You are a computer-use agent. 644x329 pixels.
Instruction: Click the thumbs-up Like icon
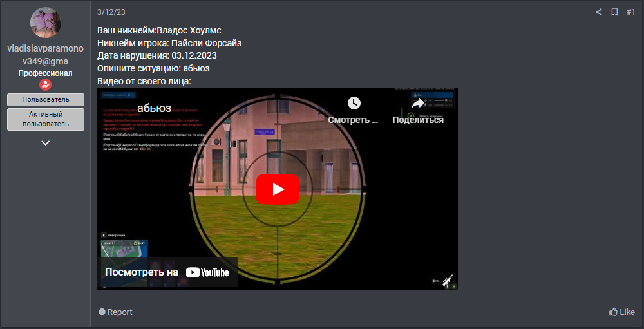pos(614,312)
